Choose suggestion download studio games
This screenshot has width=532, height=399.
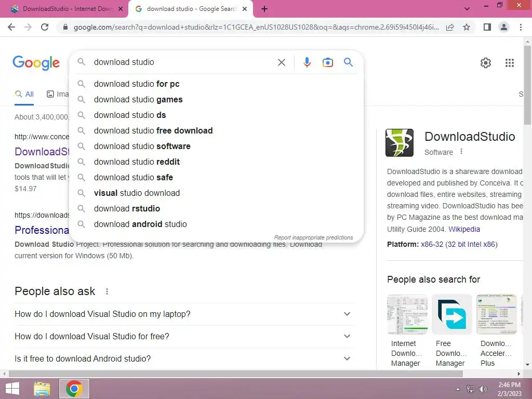click(x=216, y=99)
